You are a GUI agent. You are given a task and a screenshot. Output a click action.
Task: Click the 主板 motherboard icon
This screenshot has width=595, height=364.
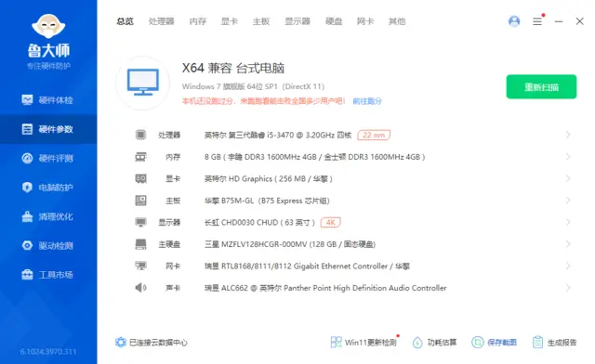140,201
